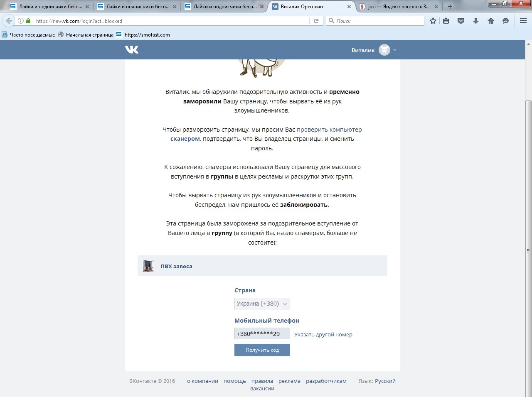Switch to the third Лайки и подписчики tab

[224, 7]
